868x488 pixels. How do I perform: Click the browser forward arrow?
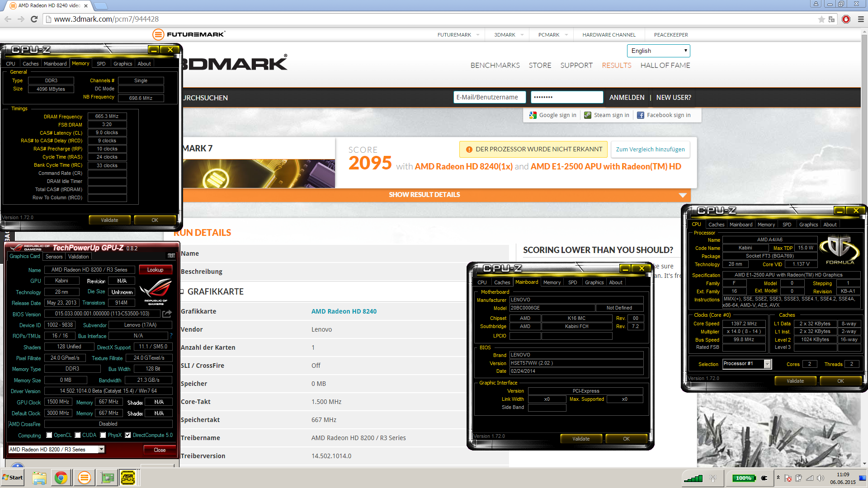point(21,19)
